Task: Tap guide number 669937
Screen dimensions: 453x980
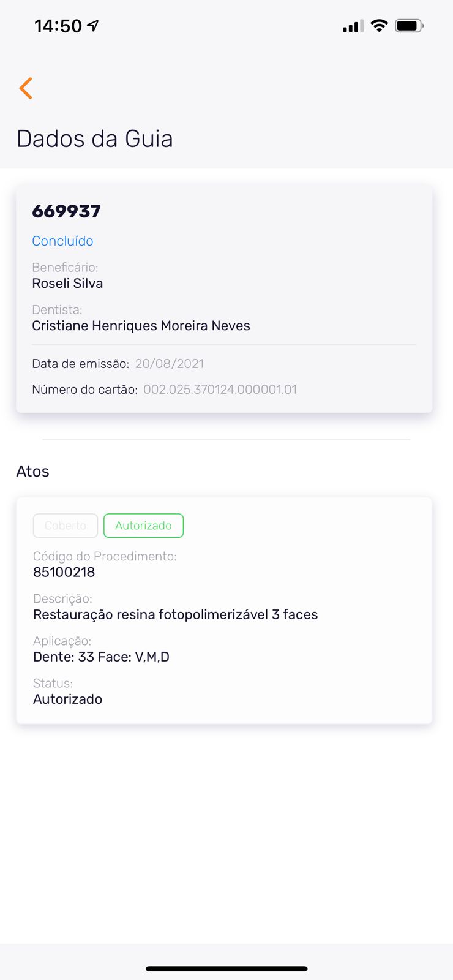Action: 66,211
